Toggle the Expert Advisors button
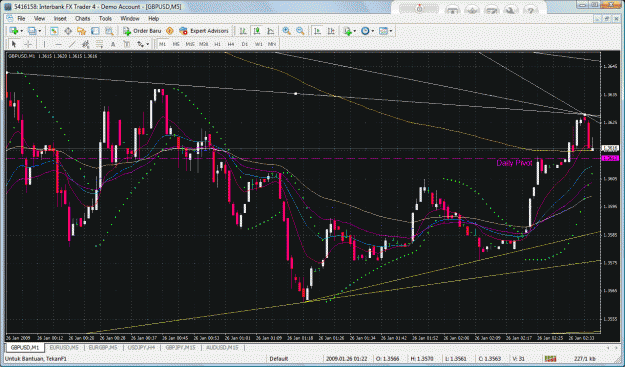The width and height of the screenshot is (625, 367). (x=204, y=31)
